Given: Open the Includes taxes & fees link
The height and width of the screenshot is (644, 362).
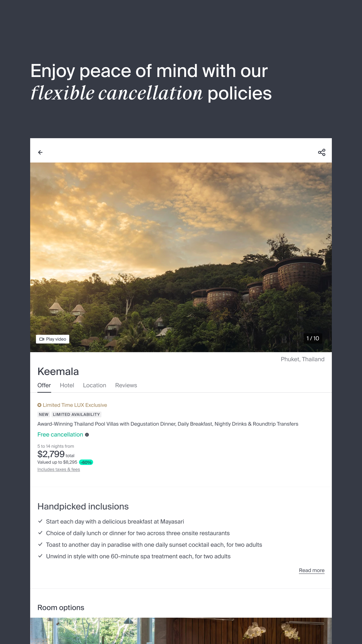Looking at the screenshot, I should click(59, 470).
